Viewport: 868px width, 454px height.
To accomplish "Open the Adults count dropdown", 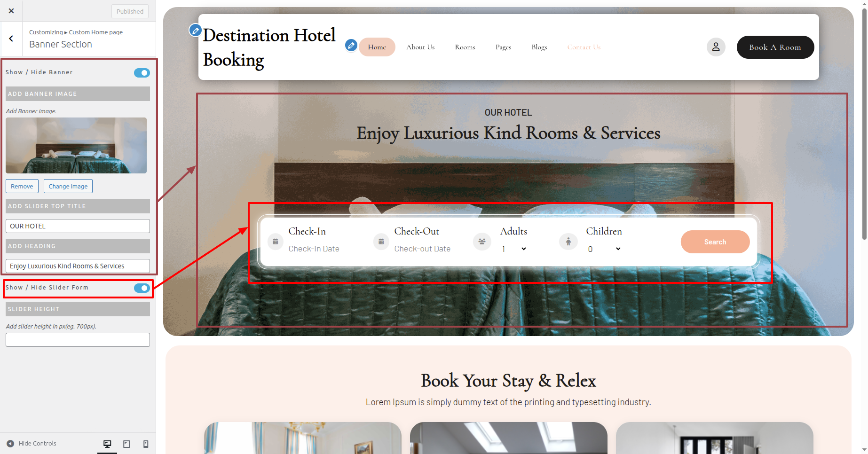I will click(513, 249).
